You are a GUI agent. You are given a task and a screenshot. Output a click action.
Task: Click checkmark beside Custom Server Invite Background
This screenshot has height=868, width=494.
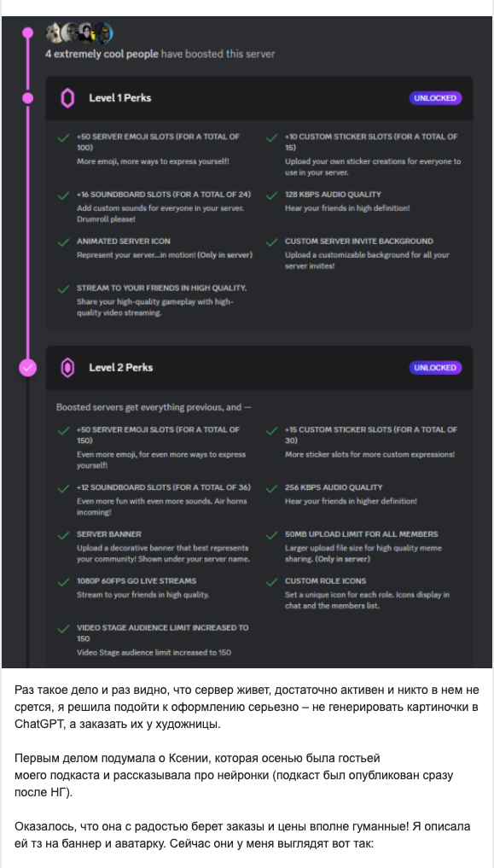(271, 242)
